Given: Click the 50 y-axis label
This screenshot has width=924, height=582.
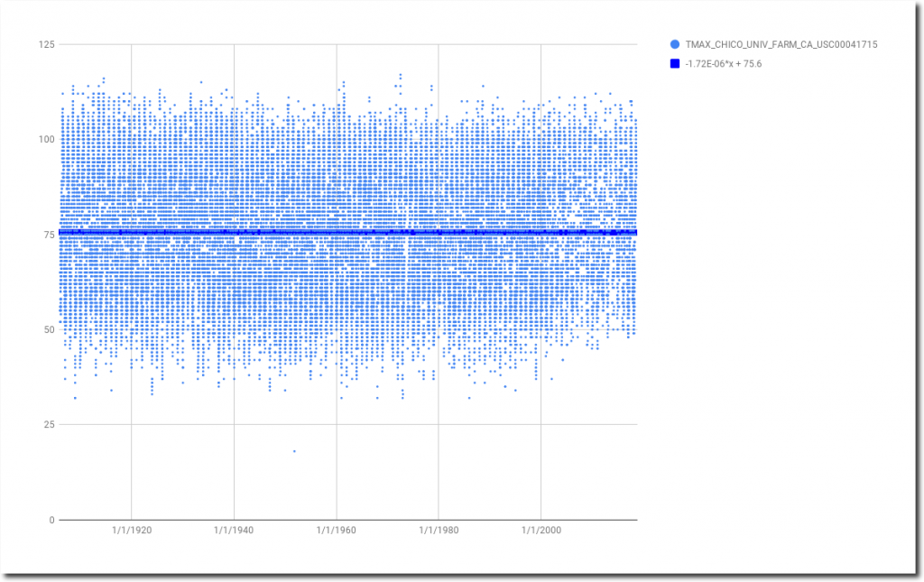Looking at the screenshot, I should point(48,329).
